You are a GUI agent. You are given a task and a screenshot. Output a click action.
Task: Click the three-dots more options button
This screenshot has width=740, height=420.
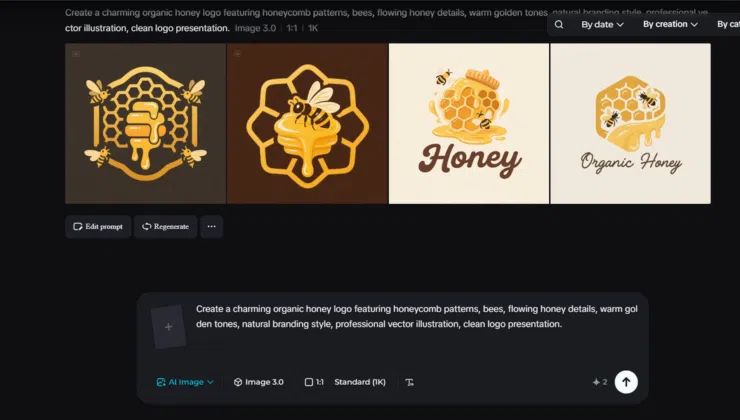pos(211,227)
